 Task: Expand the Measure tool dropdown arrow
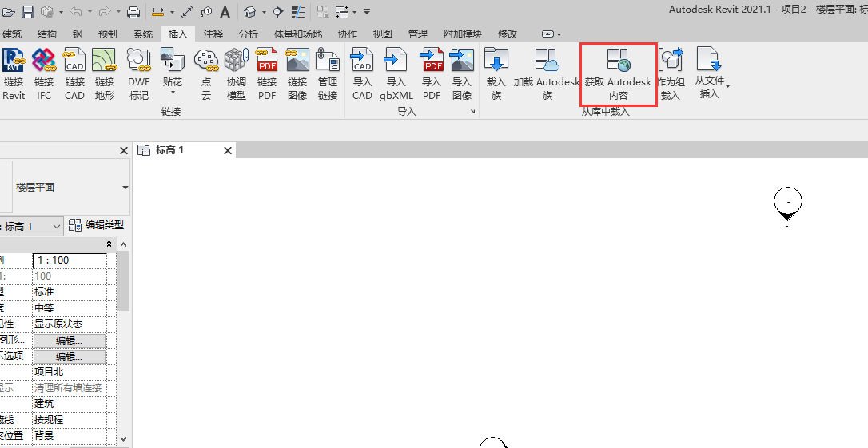point(172,12)
